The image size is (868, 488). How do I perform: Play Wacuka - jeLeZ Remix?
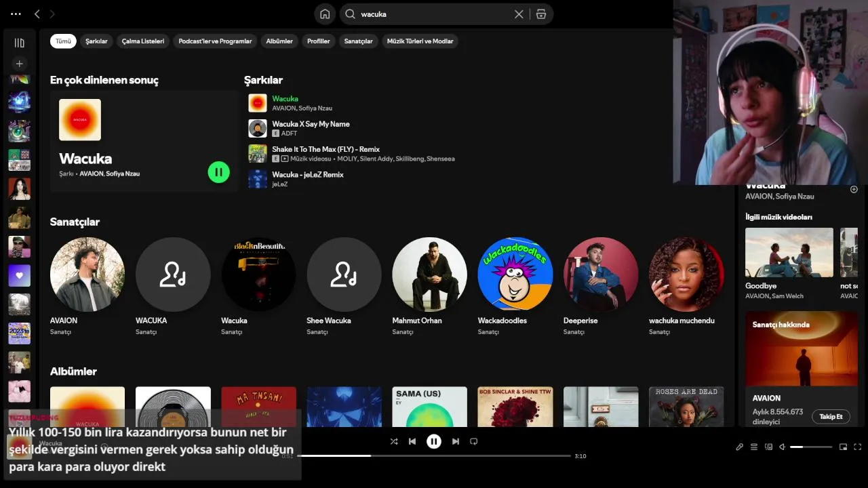(258, 179)
